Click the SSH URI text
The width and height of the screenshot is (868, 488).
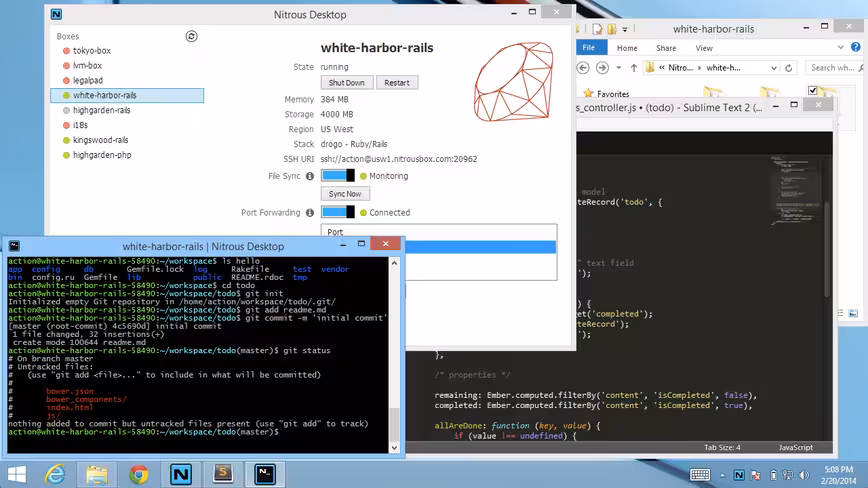tap(399, 159)
